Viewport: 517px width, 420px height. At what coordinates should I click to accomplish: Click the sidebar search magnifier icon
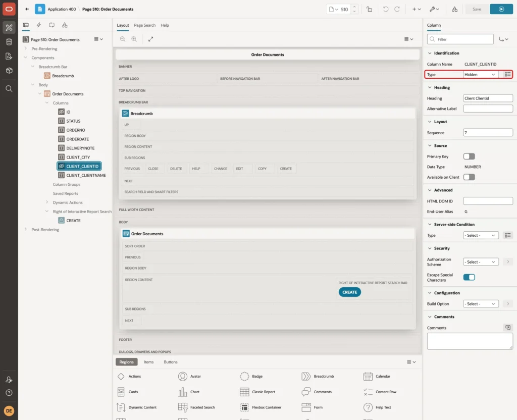point(9,88)
